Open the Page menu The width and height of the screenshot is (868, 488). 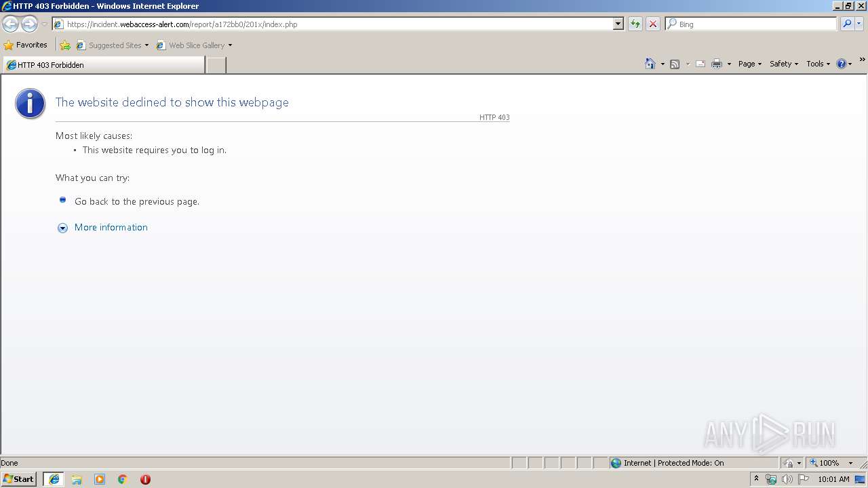point(750,64)
